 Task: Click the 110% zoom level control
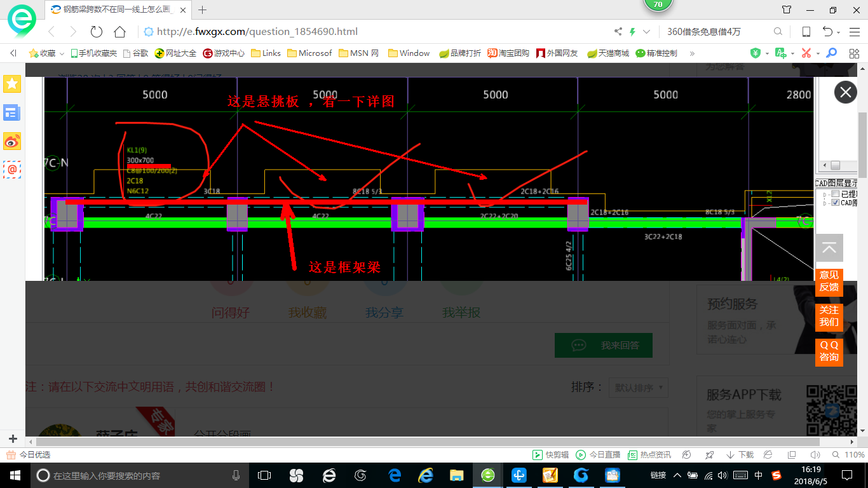849,455
